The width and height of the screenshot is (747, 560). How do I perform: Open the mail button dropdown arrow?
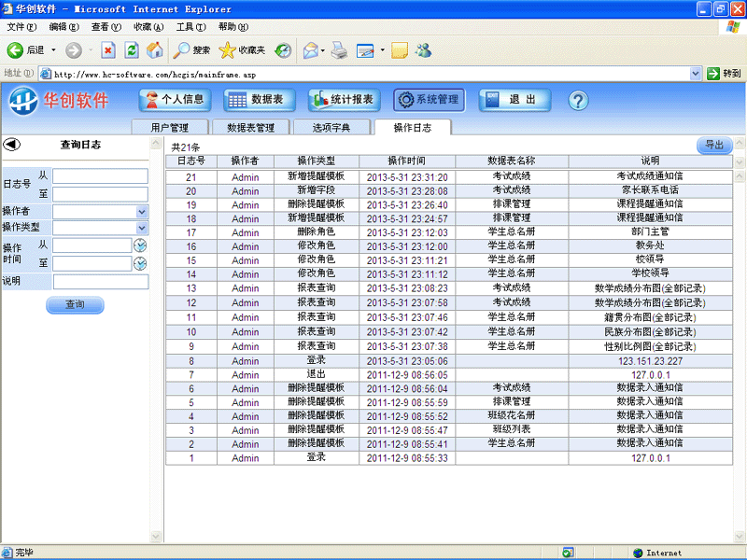323,50
